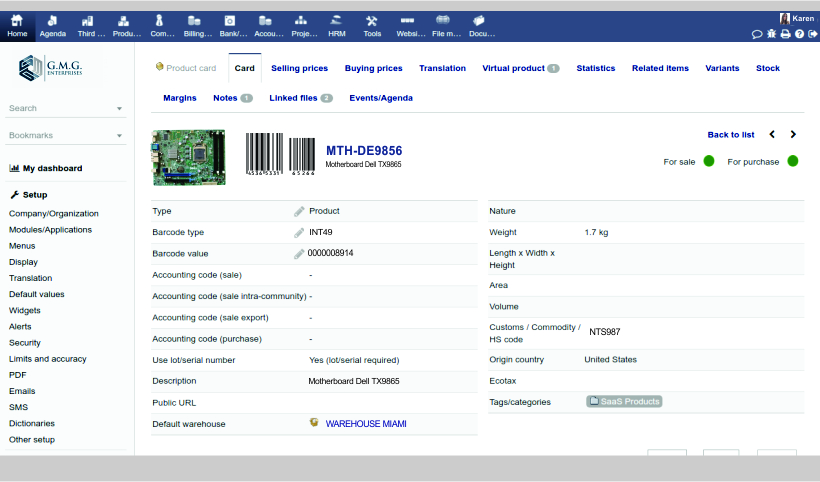Click the print icon in top right
Viewport: 820px width, 482px height.
tap(785, 34)
